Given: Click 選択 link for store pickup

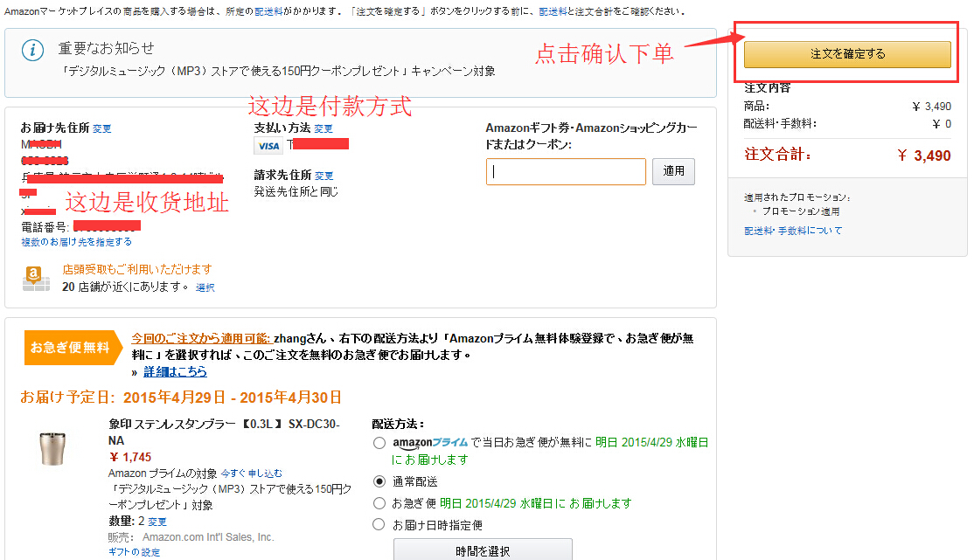Looking at the screenshot, I should [205, 287].
